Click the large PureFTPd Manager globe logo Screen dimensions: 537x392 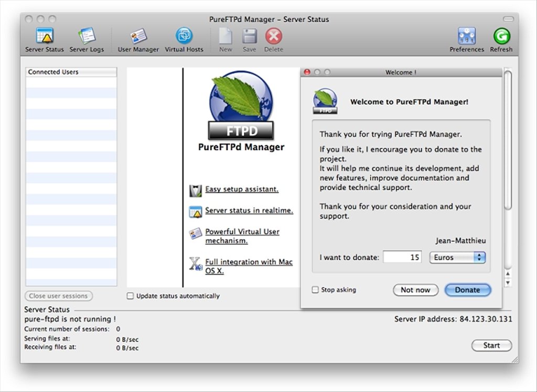coord(241,105)
